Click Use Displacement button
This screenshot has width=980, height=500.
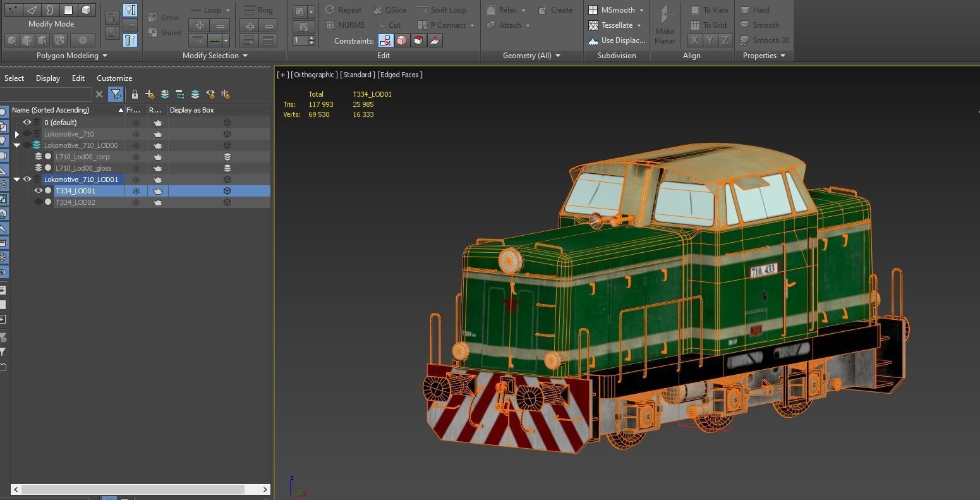pyautogui.click(x=616, y=40)
